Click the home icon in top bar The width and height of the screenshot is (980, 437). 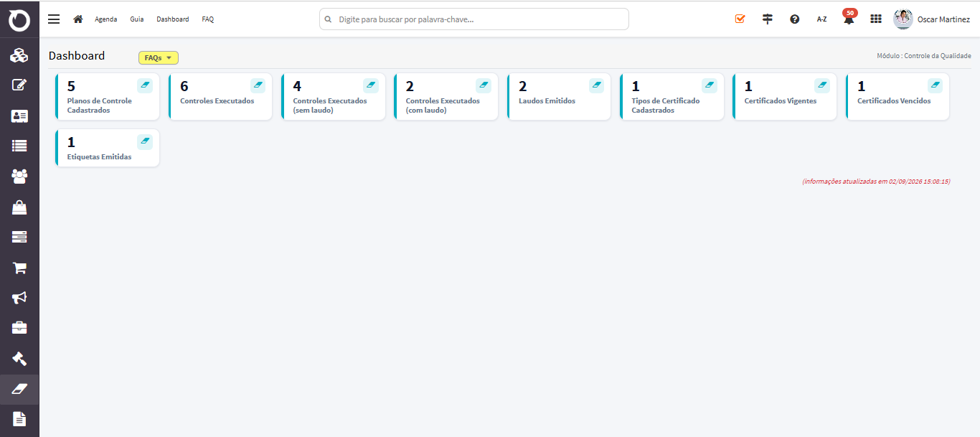pos(78,19)
